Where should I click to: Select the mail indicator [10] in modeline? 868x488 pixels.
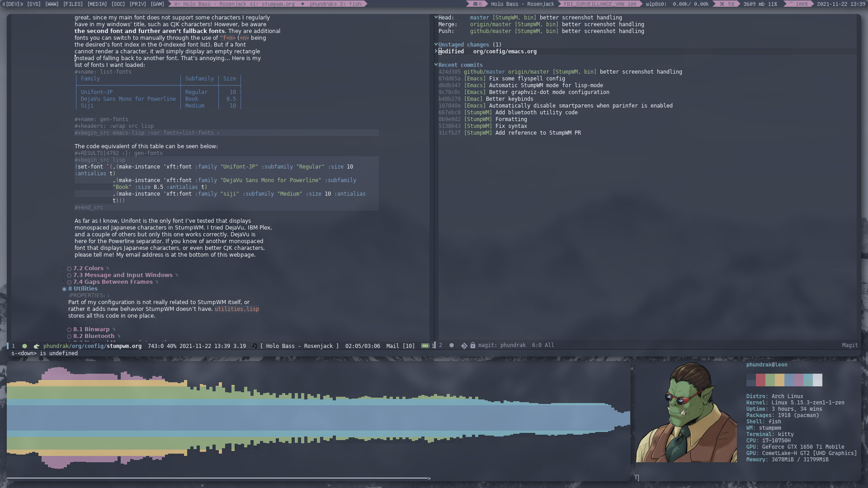(x=401, y=345)
